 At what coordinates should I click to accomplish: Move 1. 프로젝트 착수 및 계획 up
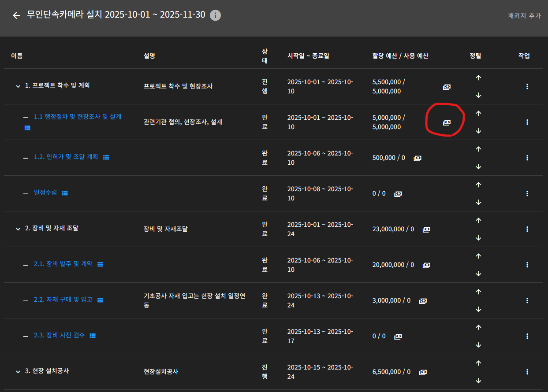click(478, 78)
